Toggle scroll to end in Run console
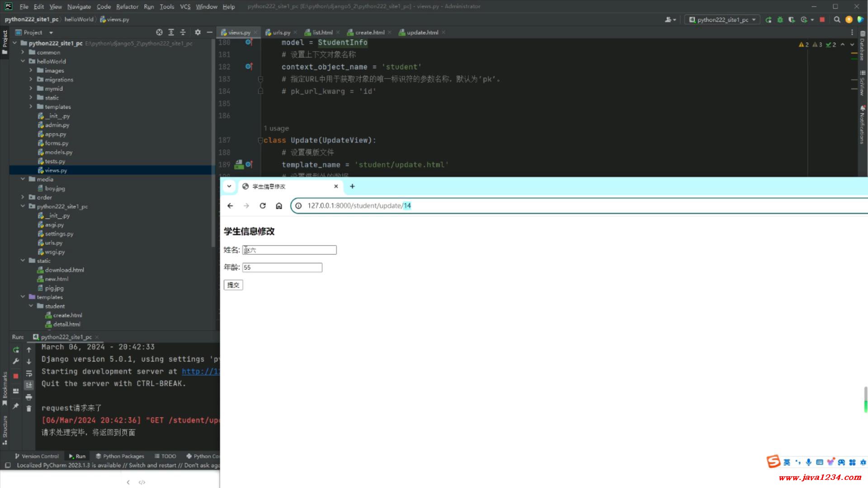The image size is (868, 488). (29, 385)
